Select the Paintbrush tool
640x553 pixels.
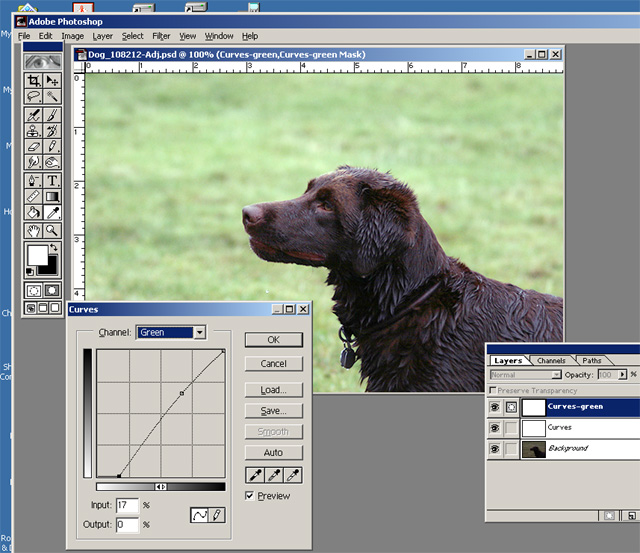(x=52, y=115)
